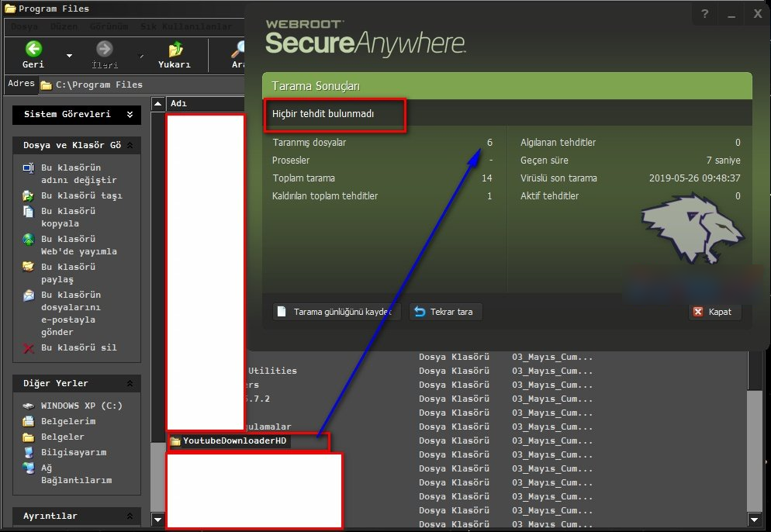This screenshot has height=532, width=771.
Task: Click Program Files title bar folder icon
Action: tap(10, 9)
